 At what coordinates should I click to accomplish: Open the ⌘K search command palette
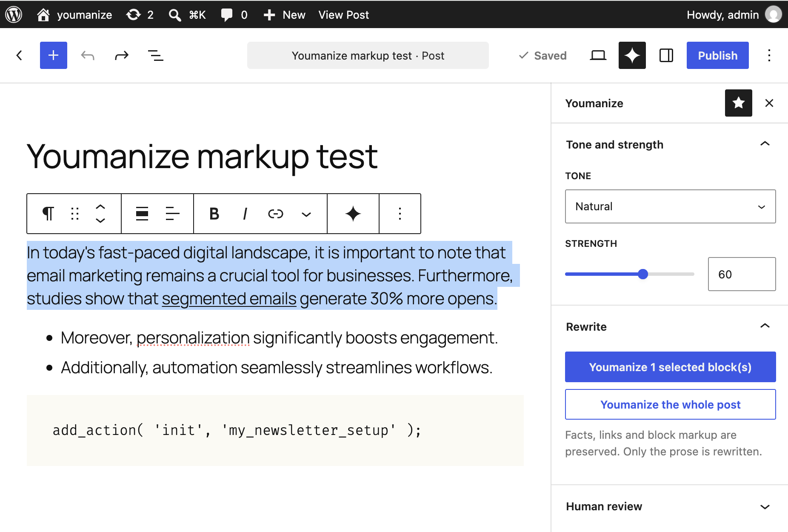tap(187, 15)
